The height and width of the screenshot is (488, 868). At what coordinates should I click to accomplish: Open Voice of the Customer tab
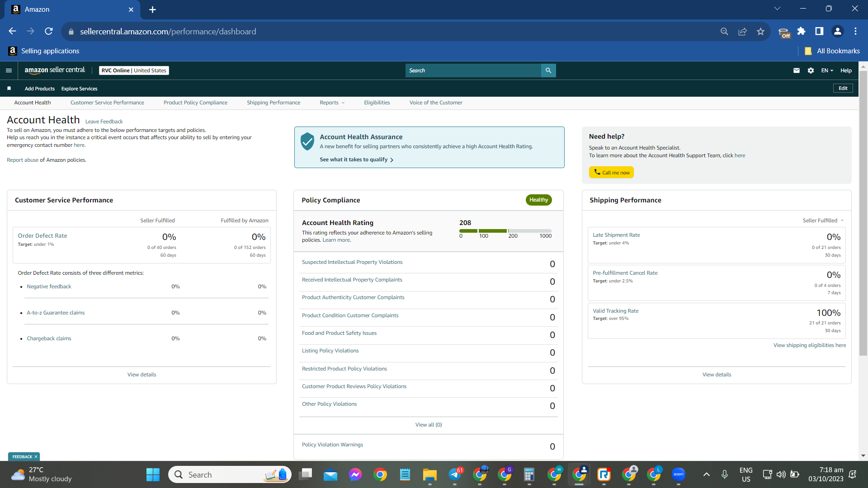tap(436, 103)
